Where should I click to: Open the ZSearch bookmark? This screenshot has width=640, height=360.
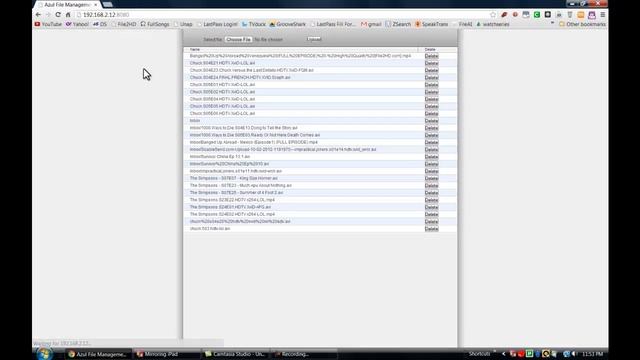pyautogui.click(x=398, y=24)
